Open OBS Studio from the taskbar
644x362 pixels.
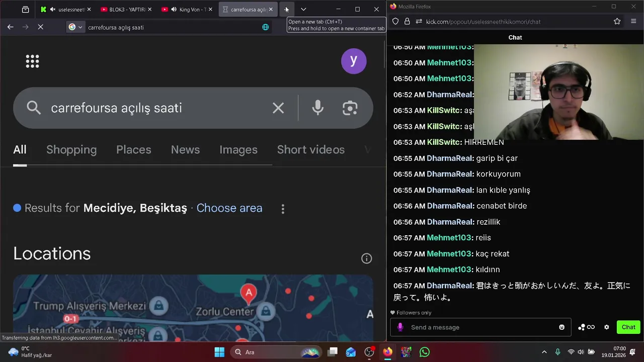tap(369, 352)
